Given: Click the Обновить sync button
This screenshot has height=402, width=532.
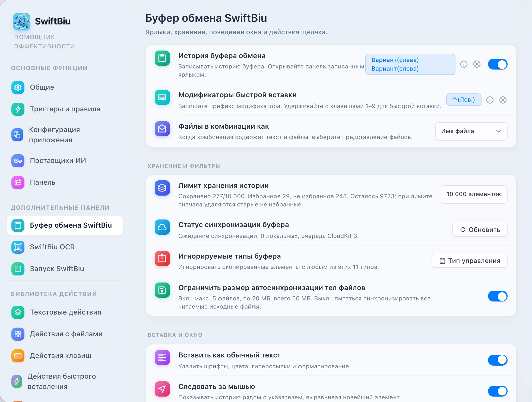Looking at the screenshot, I should coord(480,230).
